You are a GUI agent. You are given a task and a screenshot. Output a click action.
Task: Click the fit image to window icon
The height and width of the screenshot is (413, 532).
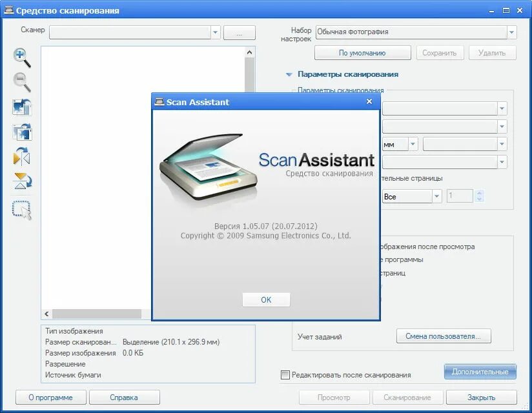tap(22, 108)
